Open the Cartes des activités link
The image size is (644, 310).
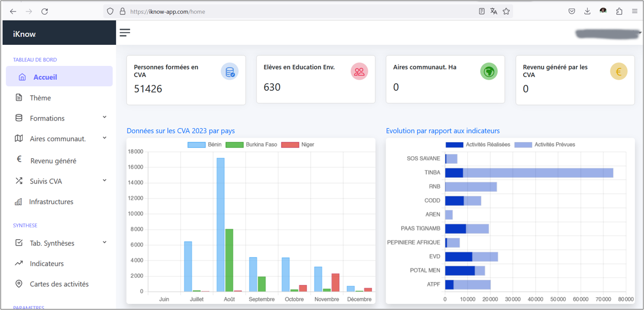tap(59, 284)
